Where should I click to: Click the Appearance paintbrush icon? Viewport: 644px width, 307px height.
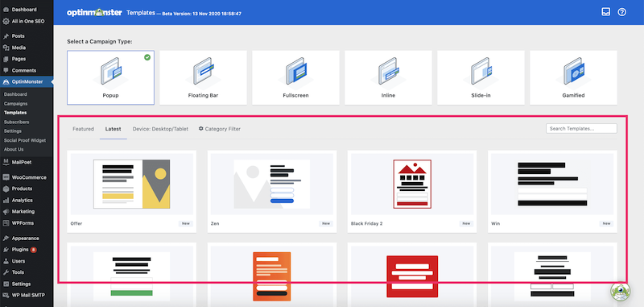(6, 239)
